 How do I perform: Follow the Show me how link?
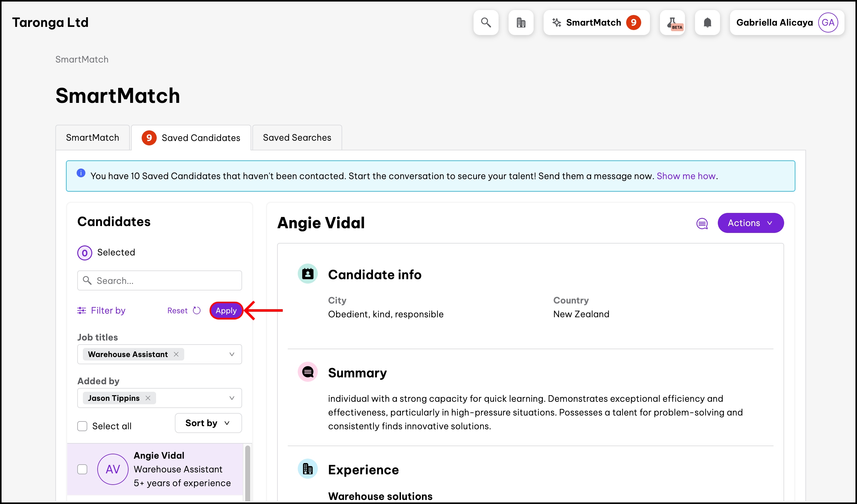pyautogui.click(x=686, y=176)
